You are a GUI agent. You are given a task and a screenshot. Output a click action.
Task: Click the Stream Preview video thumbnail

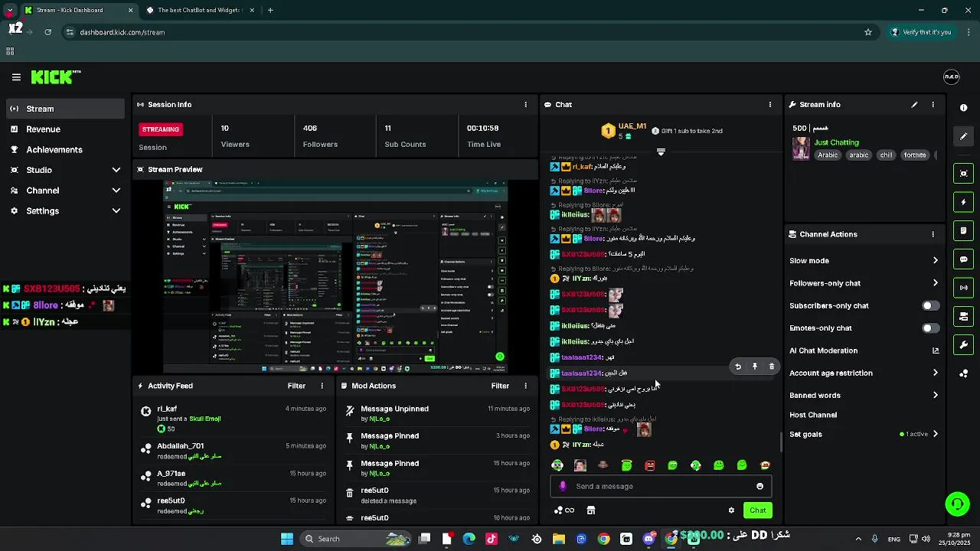335,277
